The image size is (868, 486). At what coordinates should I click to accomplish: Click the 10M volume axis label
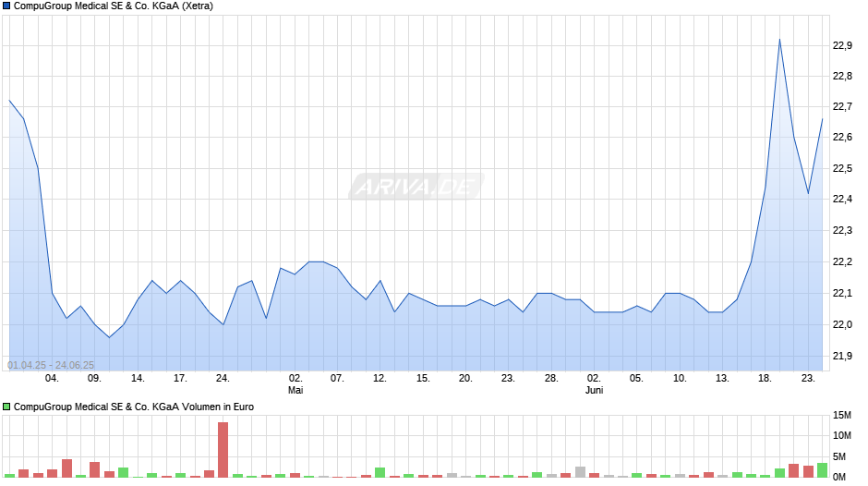(x=842, y=435)
